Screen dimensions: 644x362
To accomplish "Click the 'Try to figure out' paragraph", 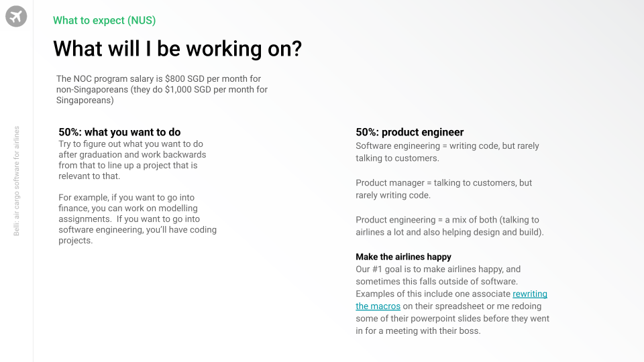I will point(132,160).
